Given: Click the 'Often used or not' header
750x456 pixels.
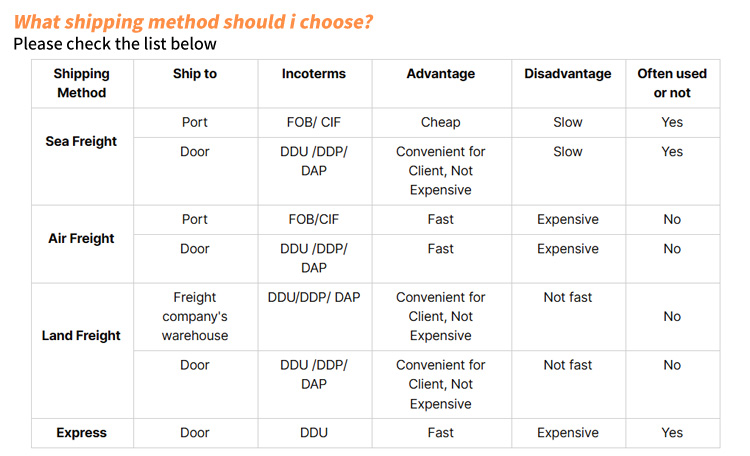Looking at the screenshot, I should coord(672,83).
